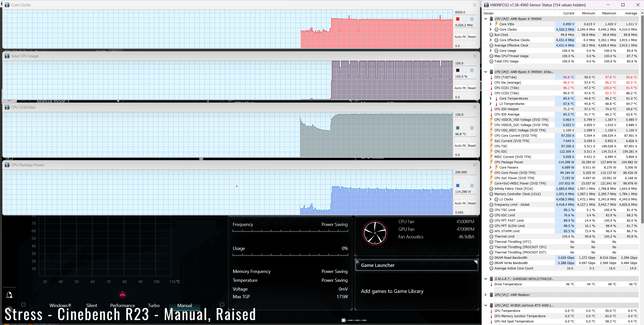Screen dimensions: 644x325
Task: Click the Core Clocks clock icon in sensor list
Action: (x=496, y=30)
